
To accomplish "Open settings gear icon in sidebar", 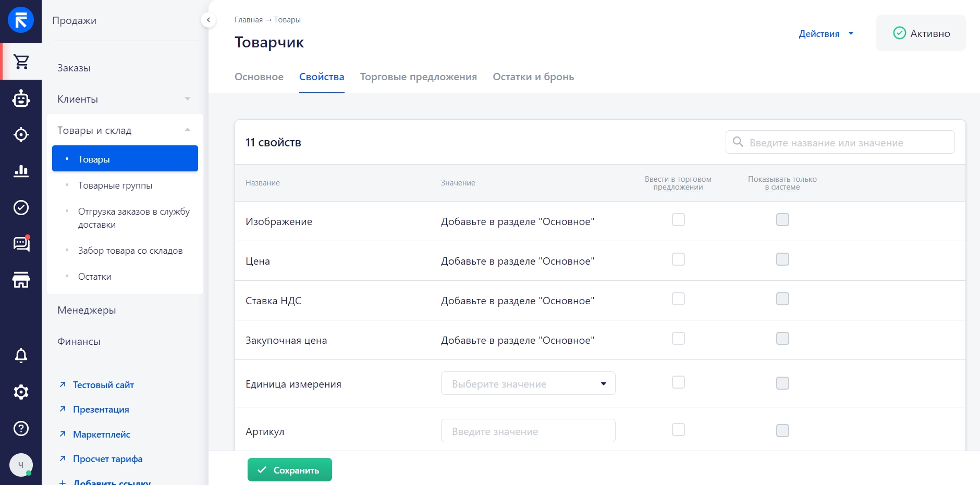I will coord(21,392).
